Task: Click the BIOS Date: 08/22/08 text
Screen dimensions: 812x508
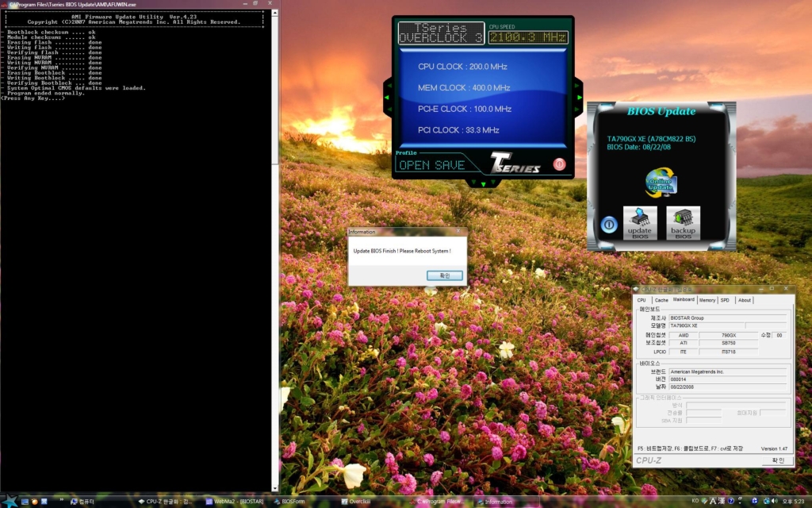Action: 638,147
